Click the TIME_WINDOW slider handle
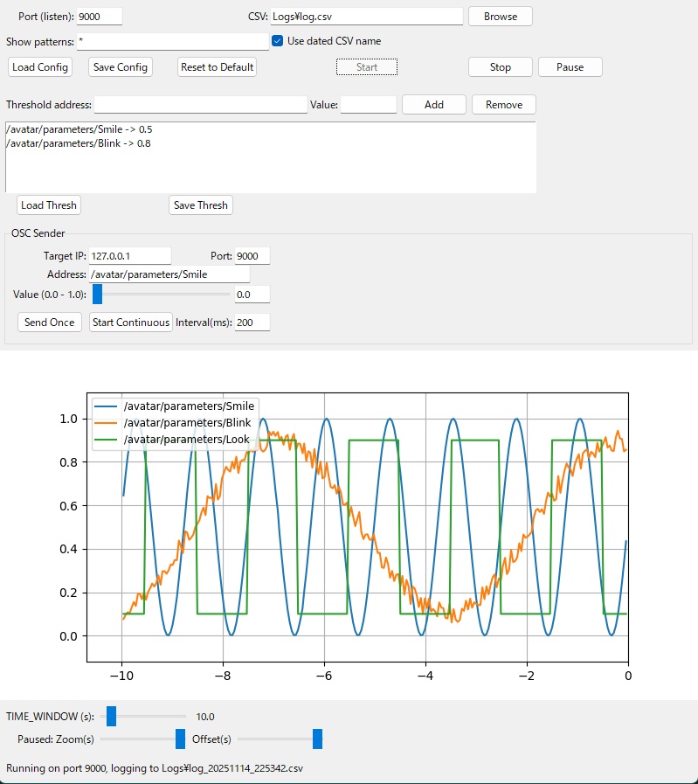This screenshot has height=784, width=698. tap(111, 717)
